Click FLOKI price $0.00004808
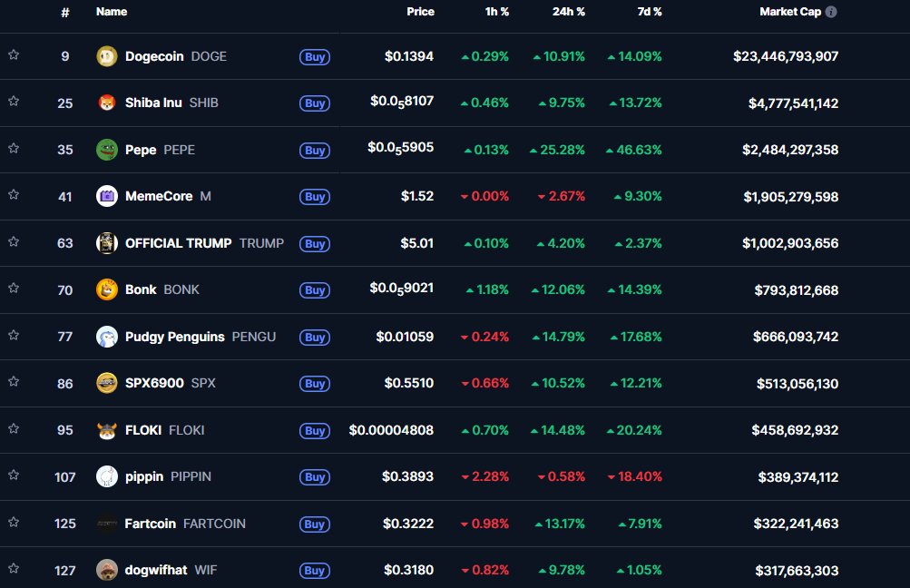 391,430
